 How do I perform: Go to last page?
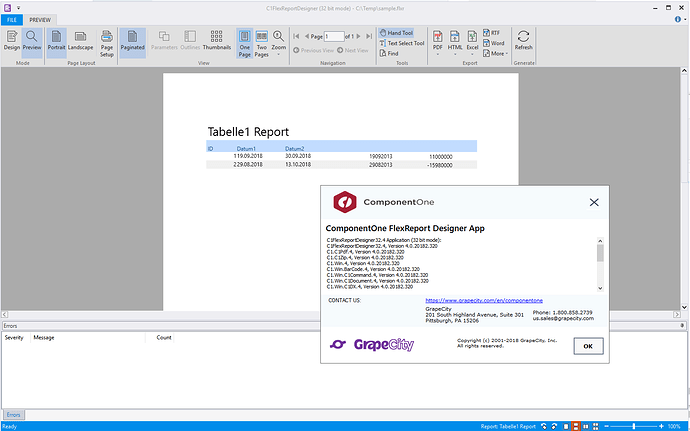(369, 36)
